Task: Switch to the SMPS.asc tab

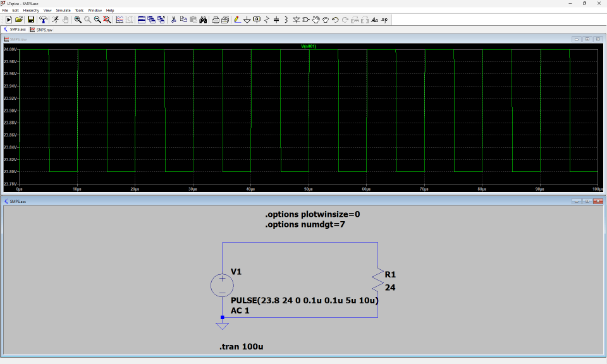Action: point(15,30)
